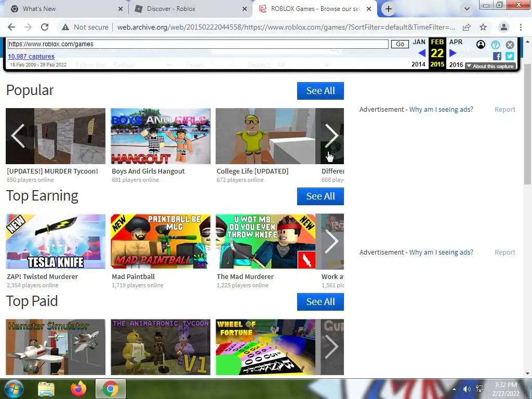Go back using the browser back arrow
This screenshot has height=399, width=532.
click(11, 27)
